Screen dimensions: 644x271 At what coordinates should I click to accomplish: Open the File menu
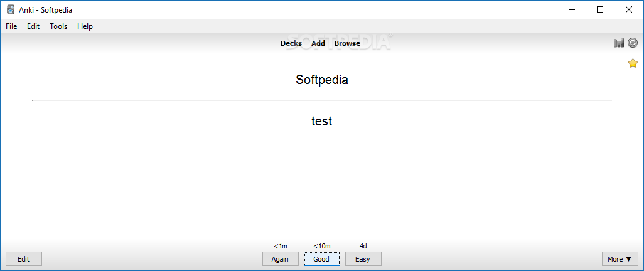pos(11,26)
